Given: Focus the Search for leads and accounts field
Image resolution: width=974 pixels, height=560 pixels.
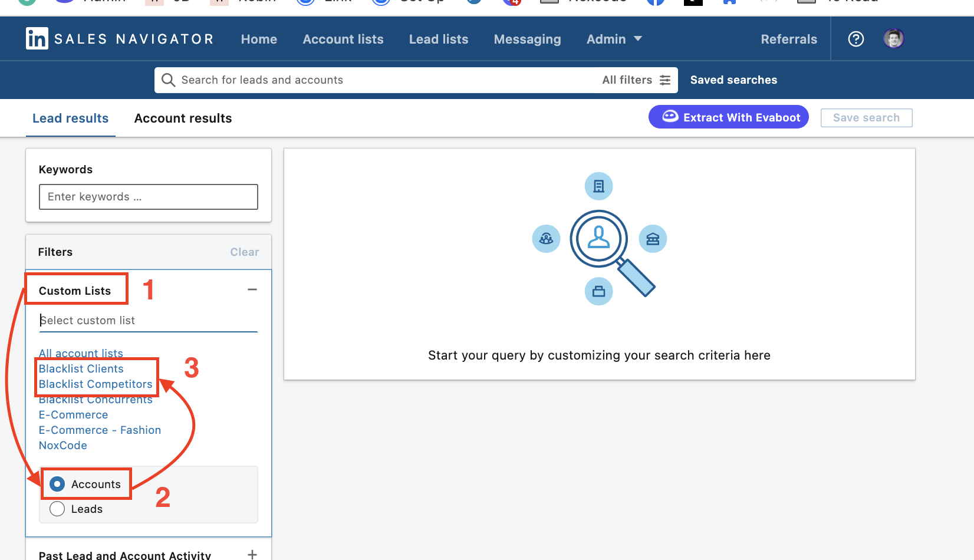Looking at the screenshot, I should click(x=377, y=80).
